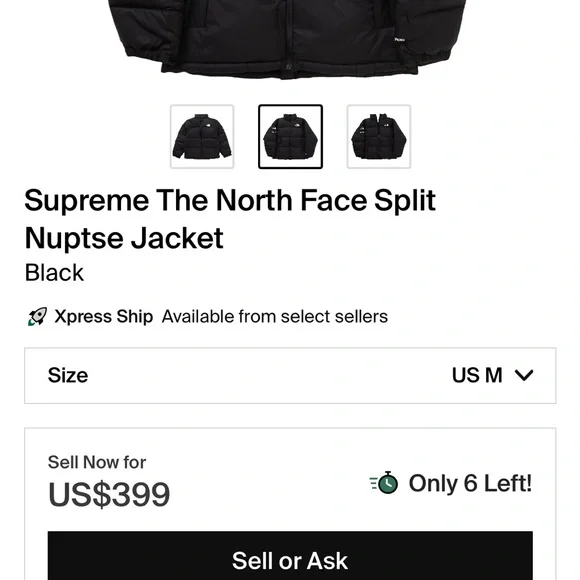Image resolution: width=580 pixels, height=580 pixels.
Task: Select the third open-jacket thumbnail
Action: (379, 136)
